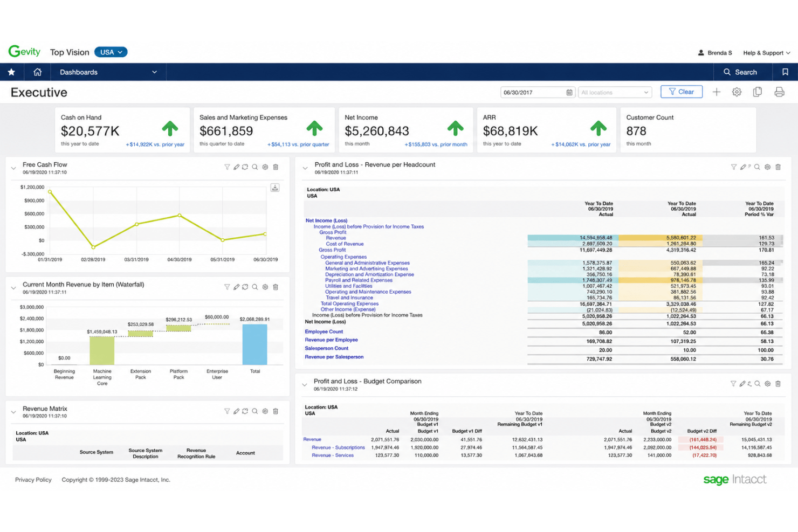Collapse the Free Cash Flow panel
This screenshot has width=798, height=532.
(x=13, y=168)
